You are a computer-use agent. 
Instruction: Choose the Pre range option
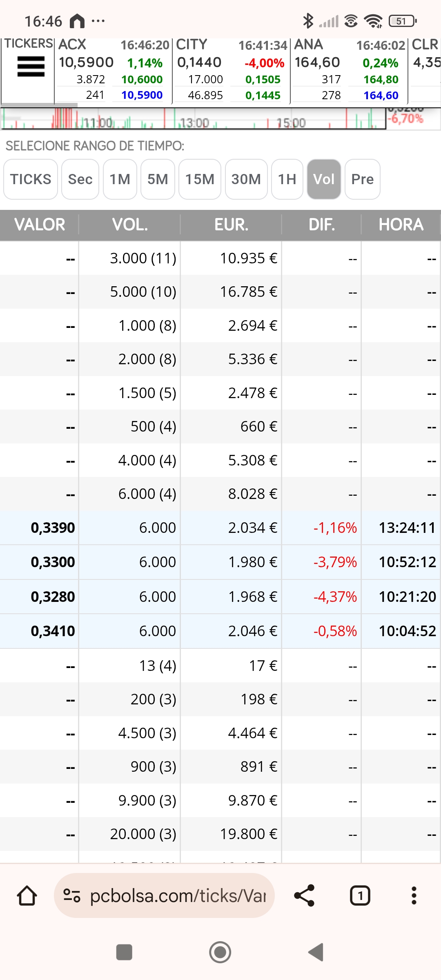point(363,179)
